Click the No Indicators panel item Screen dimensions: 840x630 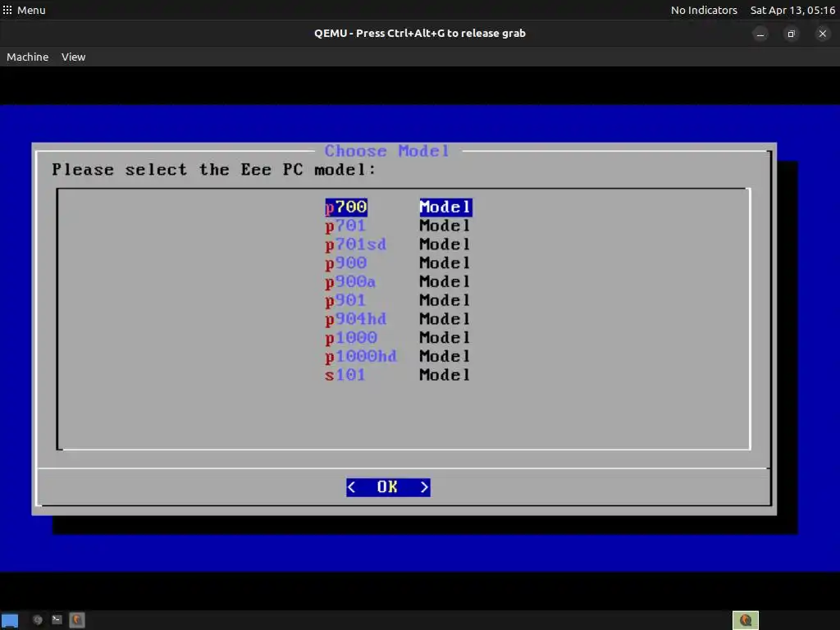coord(704,10)
